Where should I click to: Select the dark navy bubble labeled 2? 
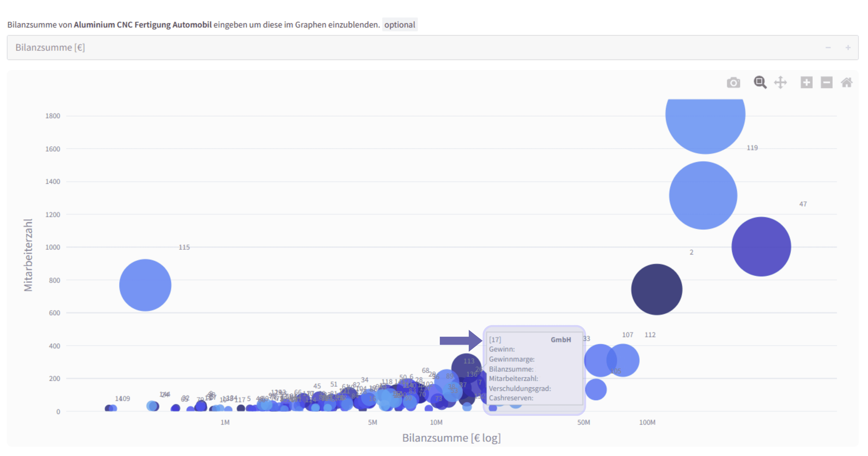(x=656, y=289)
